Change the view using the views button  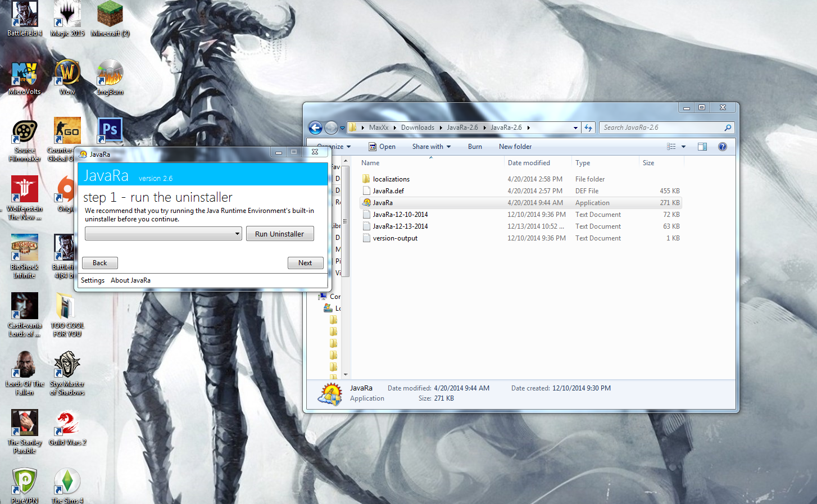(671, 147)
